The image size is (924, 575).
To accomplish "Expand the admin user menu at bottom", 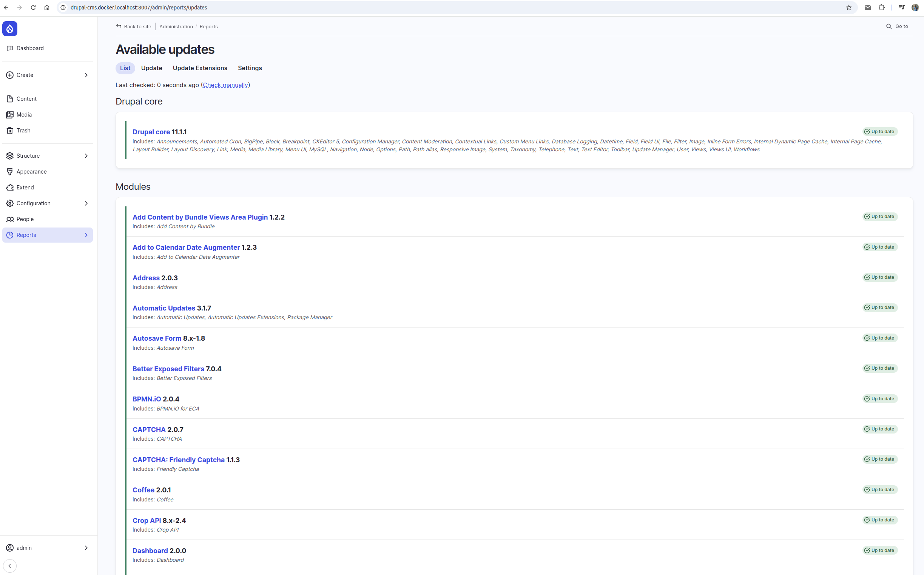I will click(x=86, y=547).
